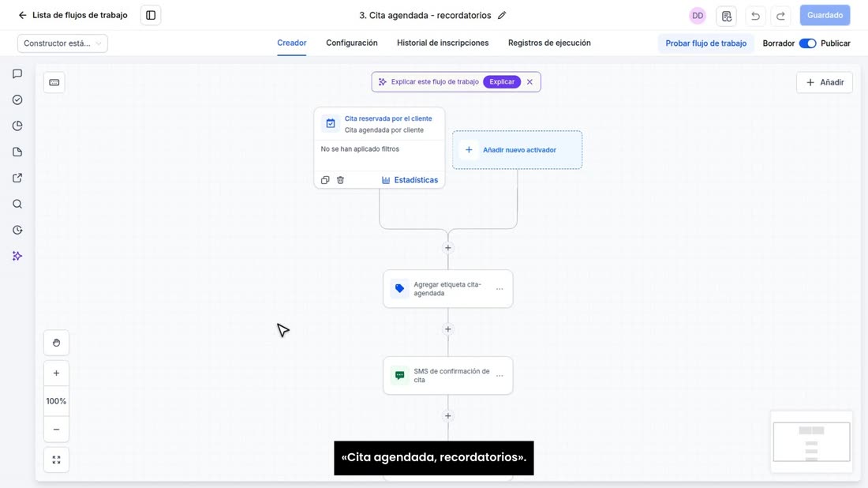Zoom in the canvas with plus
The width and height of the screenshot is (868, 488).
click(57, 374)
